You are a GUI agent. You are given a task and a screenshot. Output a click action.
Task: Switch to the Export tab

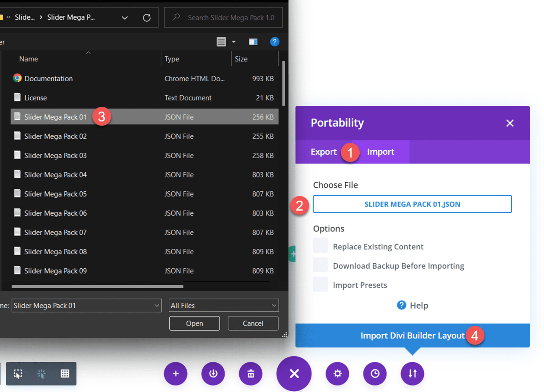click(x=323, y=152)
